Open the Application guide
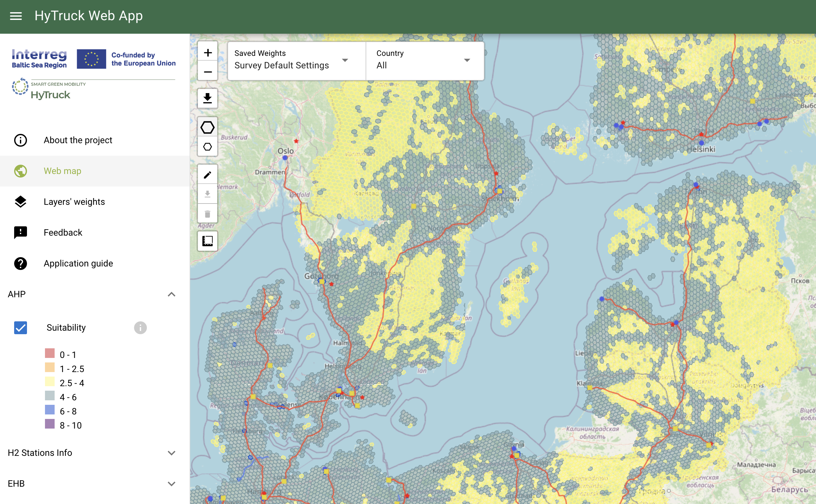The image size is (816, 504). coord(78,263)
